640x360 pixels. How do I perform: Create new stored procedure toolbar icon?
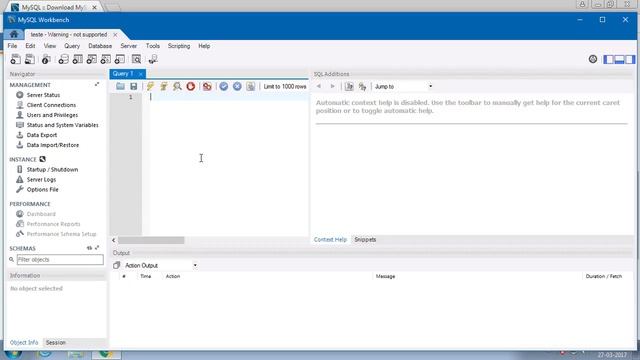[x=106, y=59]
